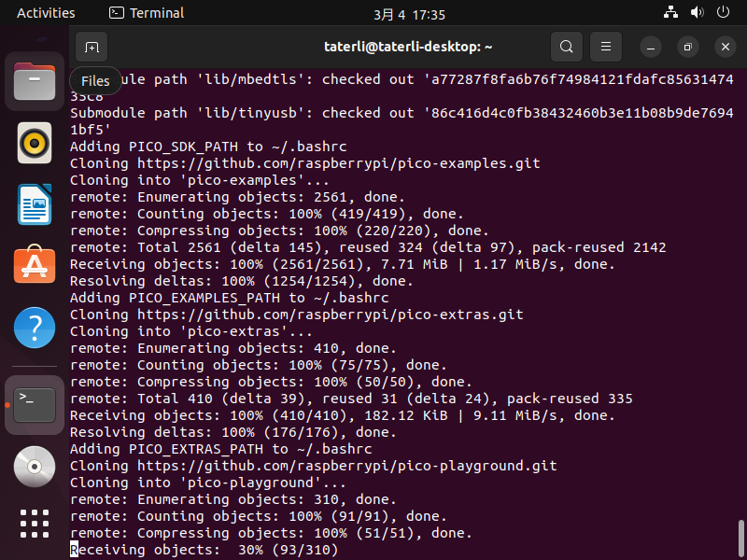Open LibreOffice Writer from the dock
This screenshot has height=560, width=747.
click(x=35, y=204)
